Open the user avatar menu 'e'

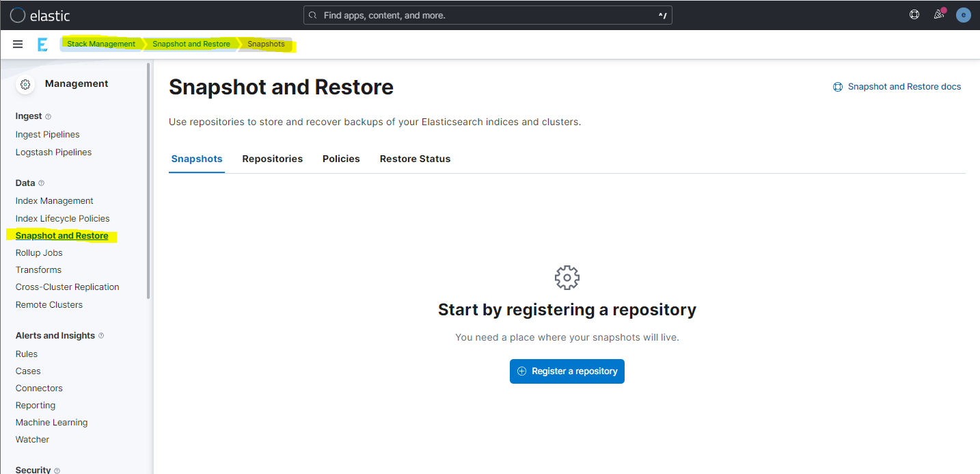964,14
